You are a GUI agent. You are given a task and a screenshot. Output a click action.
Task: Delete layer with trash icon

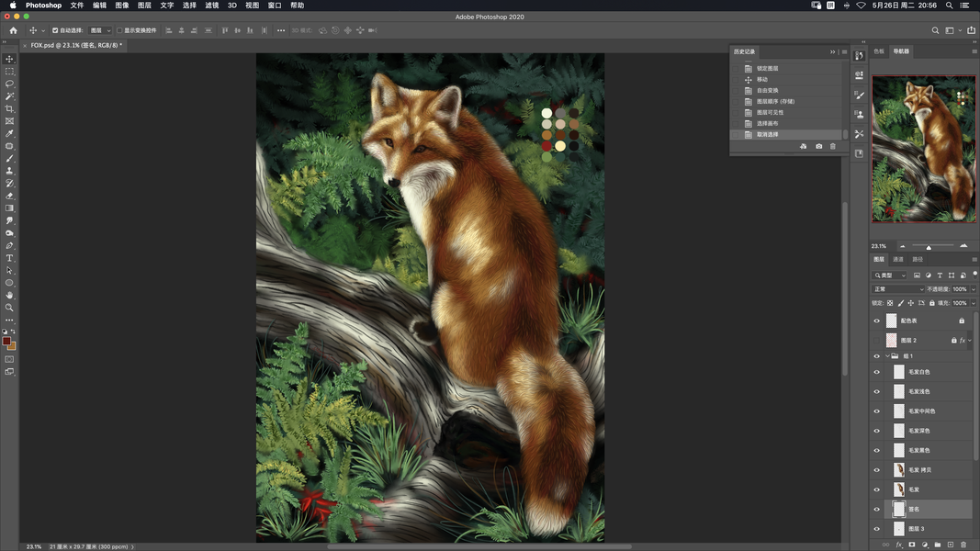(x=963, y=545)
